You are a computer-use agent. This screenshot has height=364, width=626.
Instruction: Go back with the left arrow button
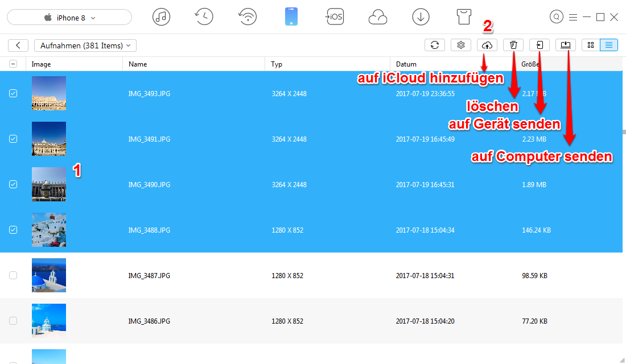18,45
